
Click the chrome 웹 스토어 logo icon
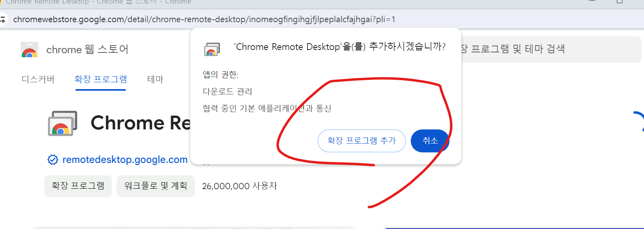pos(29,50)
